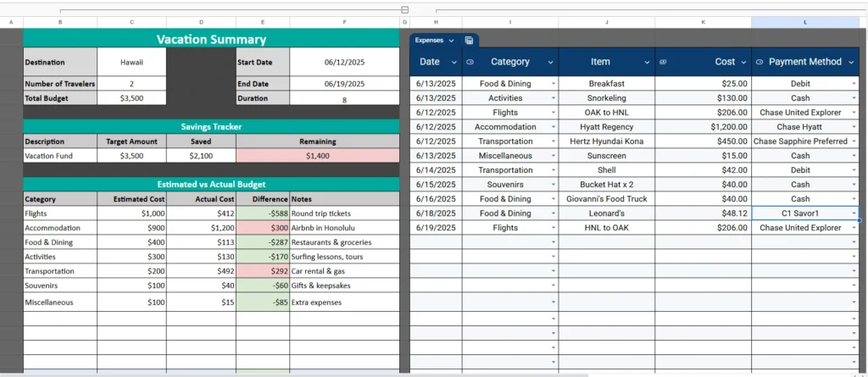Select the highlighted column L header
The height and width of the screenshot is (377, 868).
[805, 22]
